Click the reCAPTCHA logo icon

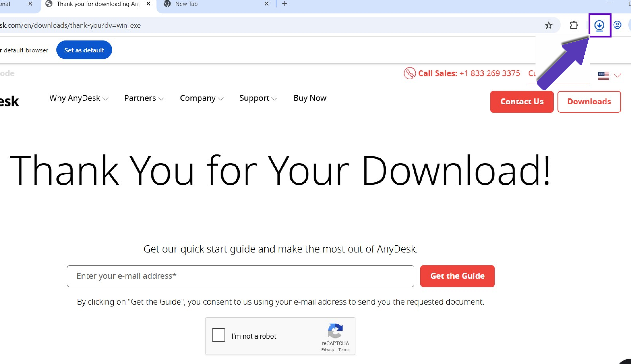pos(335,330)
